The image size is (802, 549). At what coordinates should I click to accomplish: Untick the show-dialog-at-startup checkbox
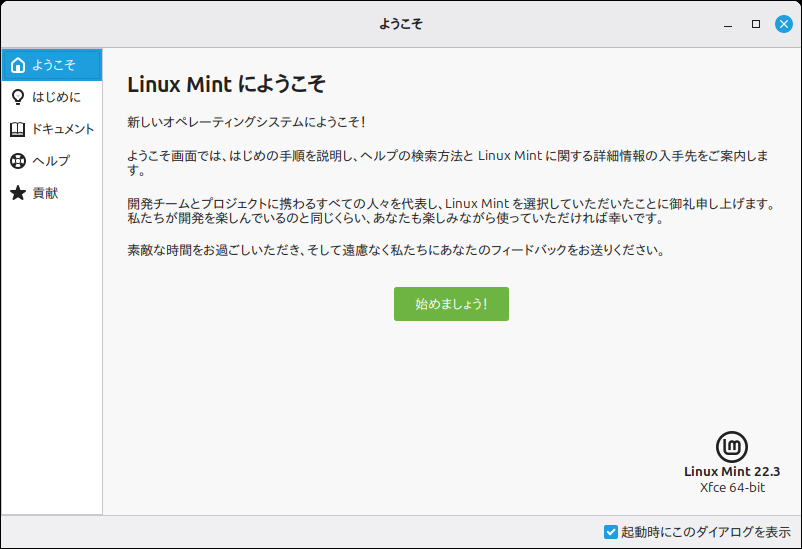(x=611, y=532)
